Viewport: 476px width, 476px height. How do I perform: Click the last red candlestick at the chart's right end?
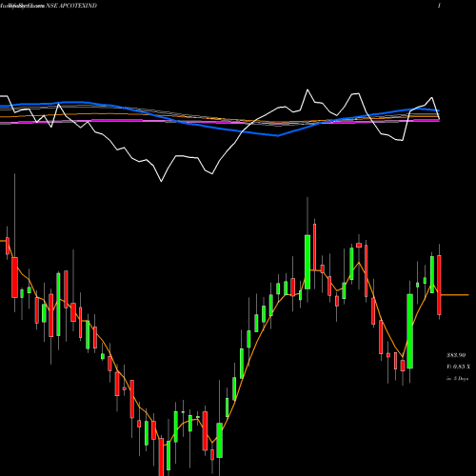tap(439, 285)
